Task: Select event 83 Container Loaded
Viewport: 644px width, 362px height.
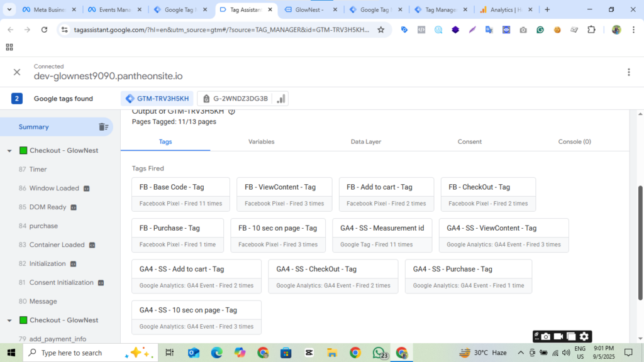Action: 52,244
